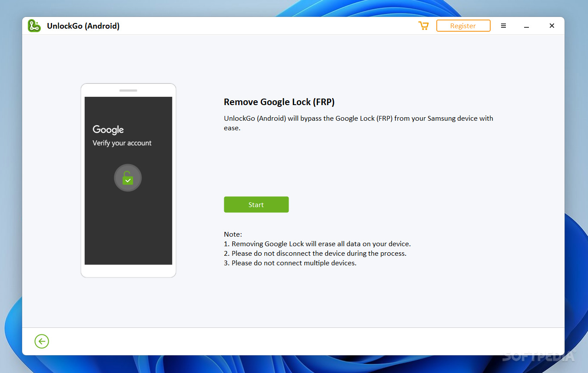The height and width of the screenshot is (373, 588).
Task: Click the phone illustration with Google screen
Action: tap(128, 181)
